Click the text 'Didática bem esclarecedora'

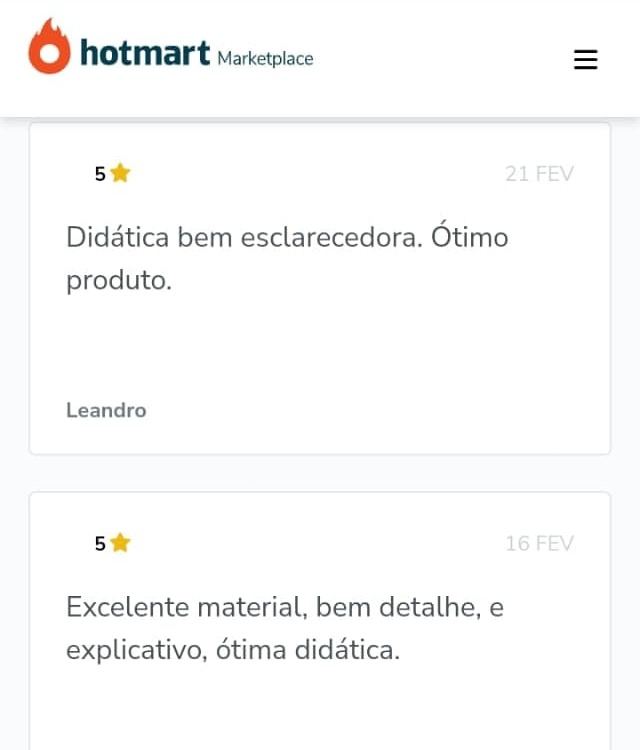(x=244, y=237)
